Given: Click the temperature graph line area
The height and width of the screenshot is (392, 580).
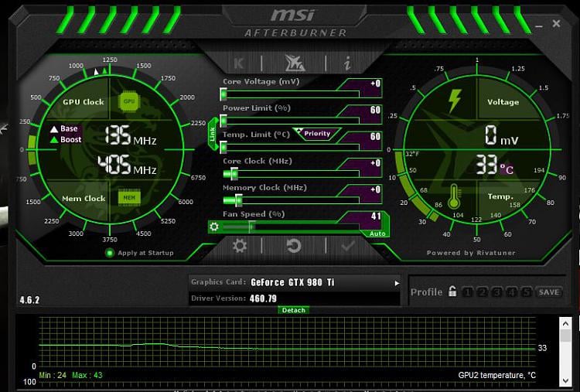Looking at the screenshot, I should click(287, 342).
